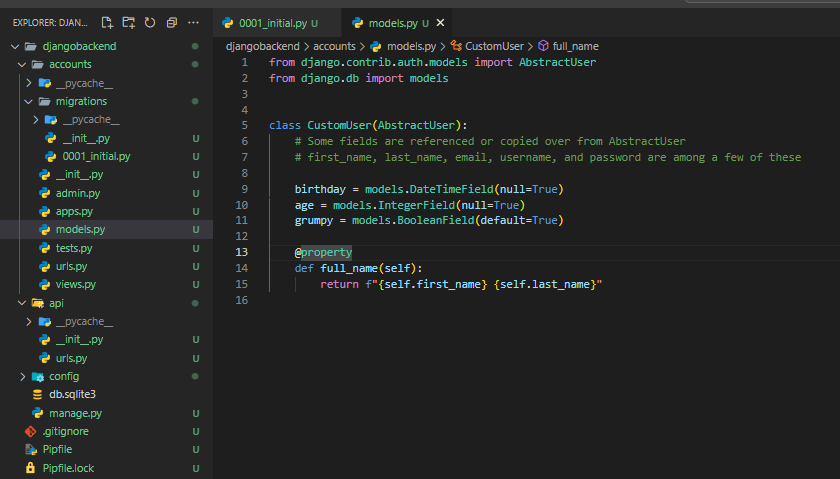The height and width of the screenshot is (479, 840).
Task: Click accounts in the breadcrumb path
Action: coord(334,46)
